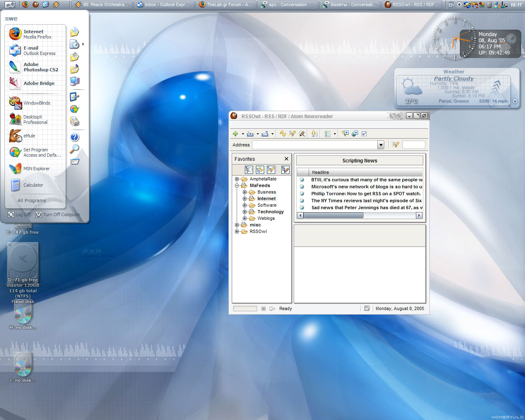Image resolution: width=525 pixels, height=420 pixels.
Task: Click Scripting News tab header
Action: (x=360, y=160)
